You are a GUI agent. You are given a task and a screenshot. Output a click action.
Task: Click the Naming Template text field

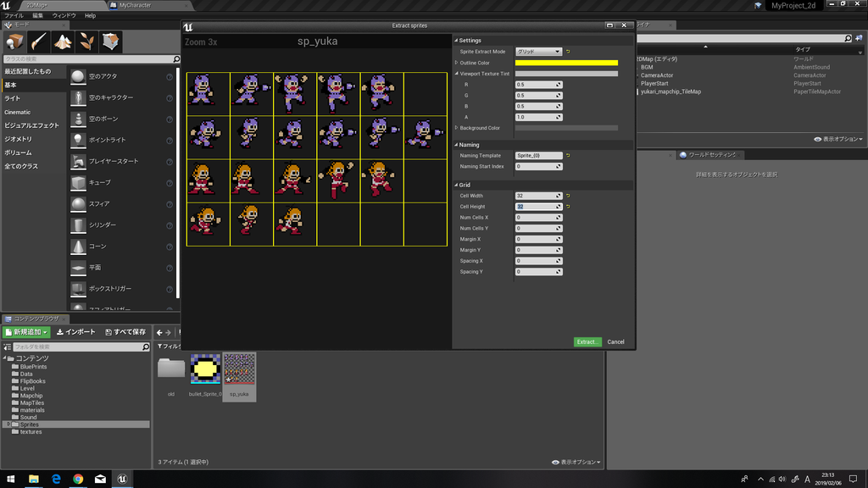[538, 156]
